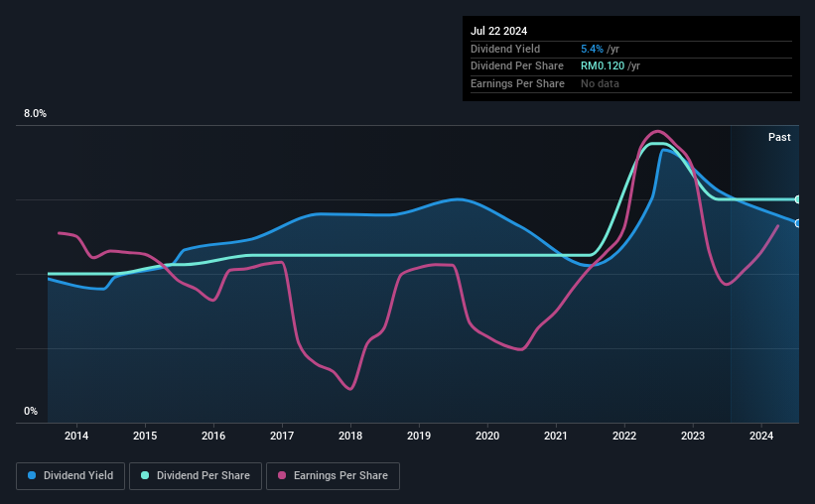Toggle the Earnings Per Share legend button
This screenshot has width=815, height=504.
(x=333, y=476)
